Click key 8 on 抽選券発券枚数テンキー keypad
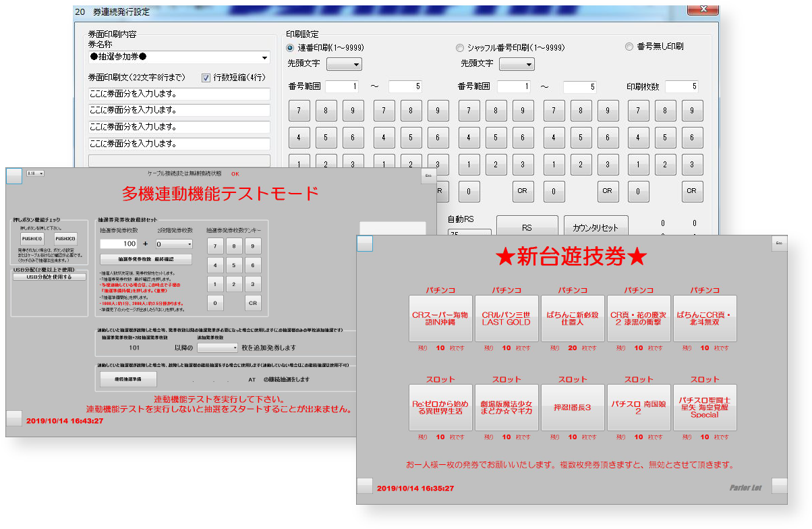812x529 pixels. pyautogui.click(x=234, y=246)
